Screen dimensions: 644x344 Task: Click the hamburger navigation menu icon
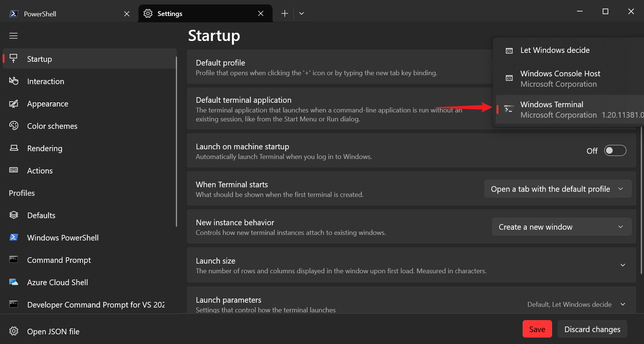click(13, 36)
